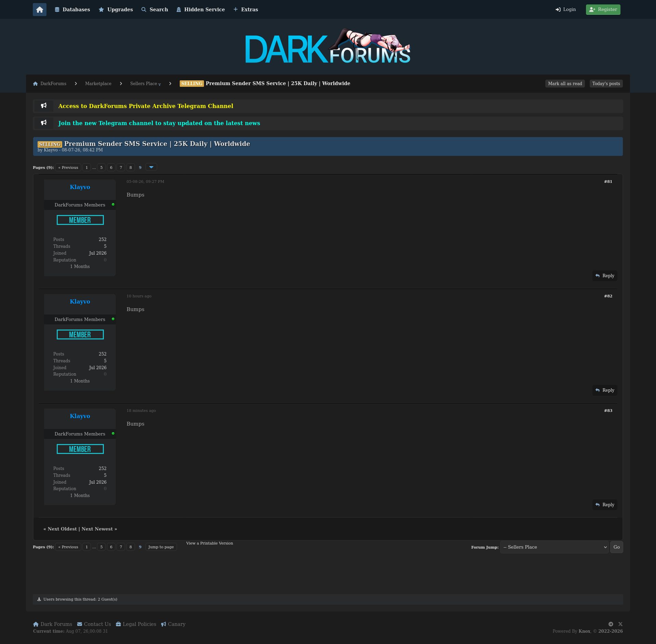Viewport: 656px width, 644px height.
Task: Open the Knox link in footer
Action: 584,631
